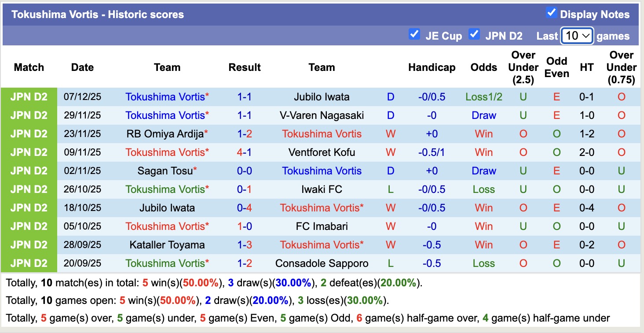Click the Win odds cell for the FC Imabari match
Viewport: 644px width, 333px height.
483,226
